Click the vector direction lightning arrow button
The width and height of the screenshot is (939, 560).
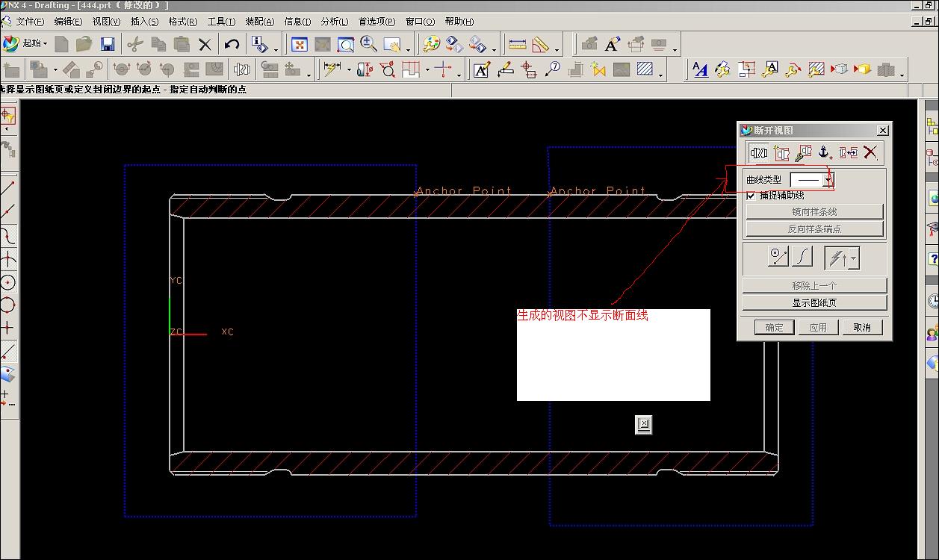click(x=837, y=258)
